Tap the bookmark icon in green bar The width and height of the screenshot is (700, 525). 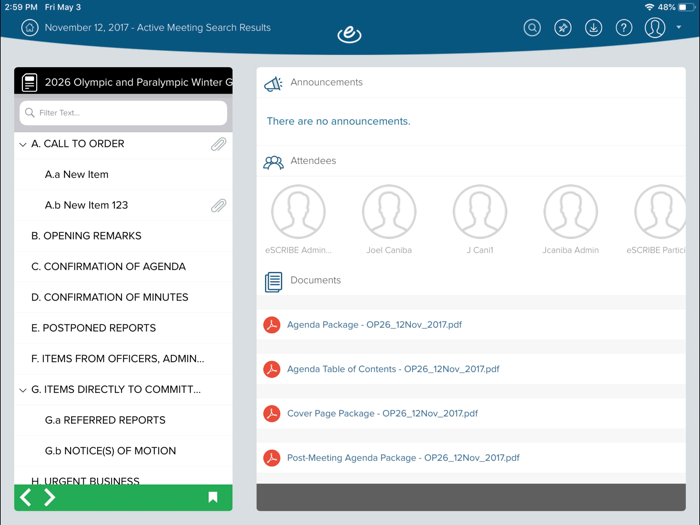pos(213,497)
